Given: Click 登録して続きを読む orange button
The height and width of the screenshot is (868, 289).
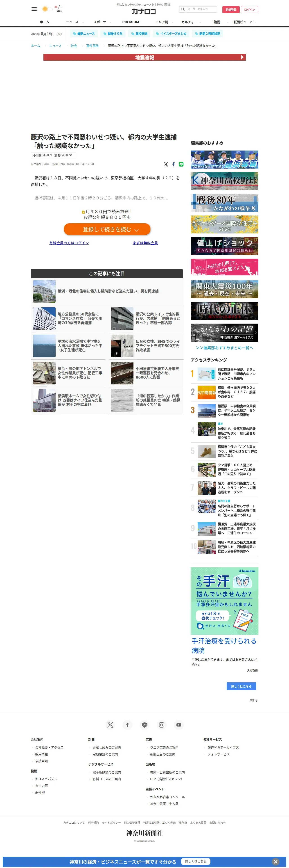Looking at the screenshot, I should (x=107, y=229).
